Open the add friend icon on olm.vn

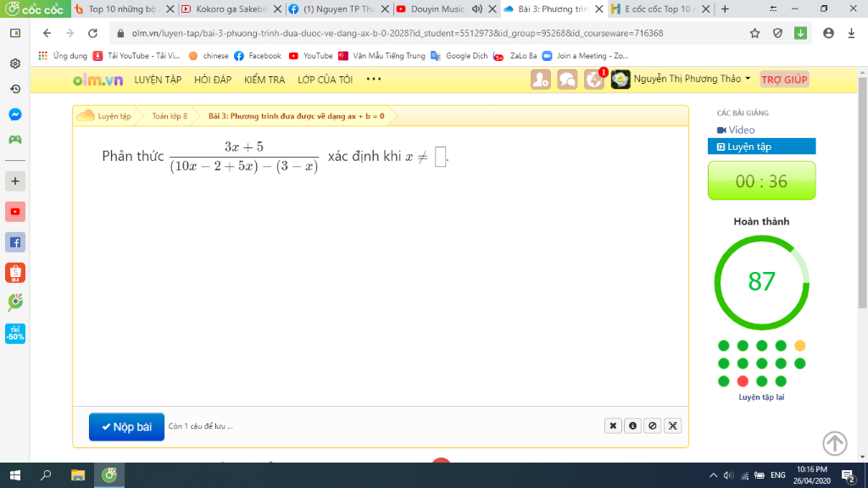click(x=540, y=80)
